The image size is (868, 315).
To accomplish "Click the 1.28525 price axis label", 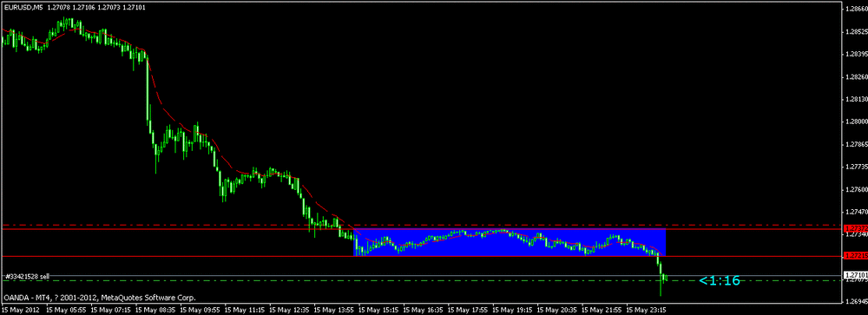I will tap(857, 31).
